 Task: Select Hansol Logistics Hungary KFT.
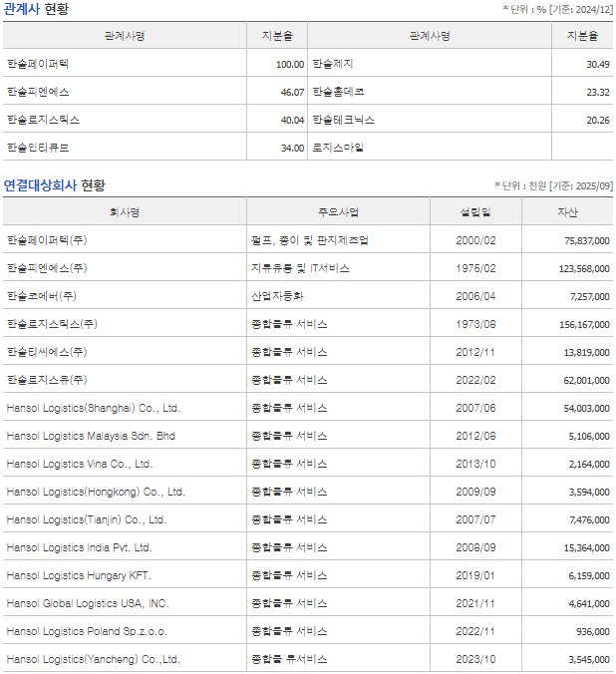79,575
